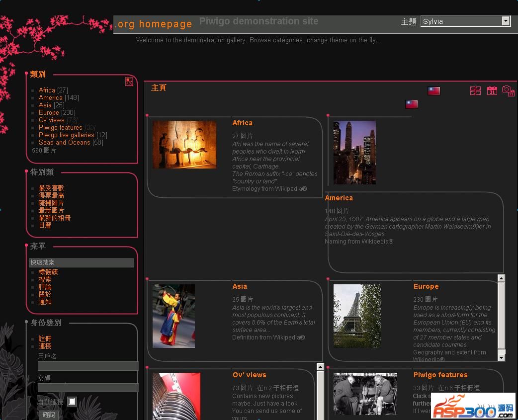The width and height of the screenshot is (518, 420).
Task: Click the upper flag language icon
Action: point(434,91)
